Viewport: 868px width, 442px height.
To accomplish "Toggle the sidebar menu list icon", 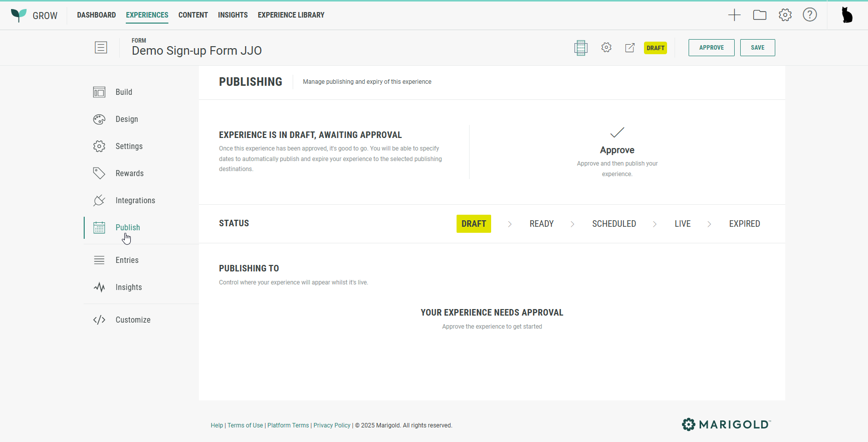I will coord(101,48).
